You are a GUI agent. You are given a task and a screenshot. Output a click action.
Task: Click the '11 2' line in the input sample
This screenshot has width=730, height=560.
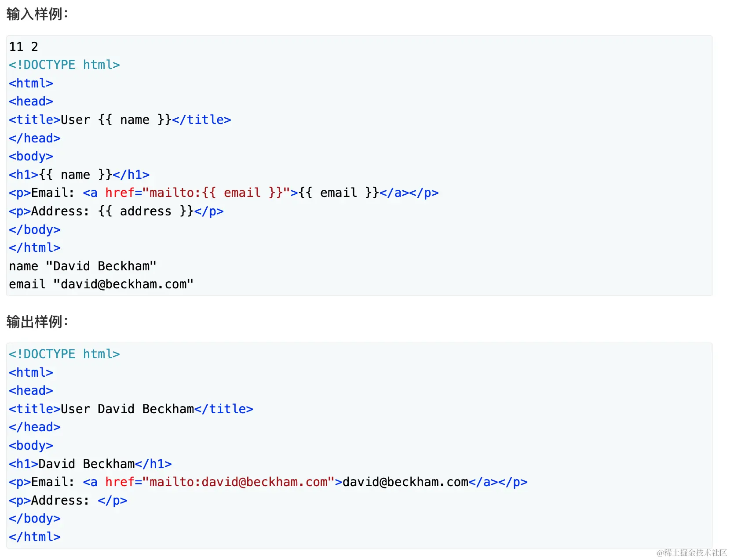24,47
